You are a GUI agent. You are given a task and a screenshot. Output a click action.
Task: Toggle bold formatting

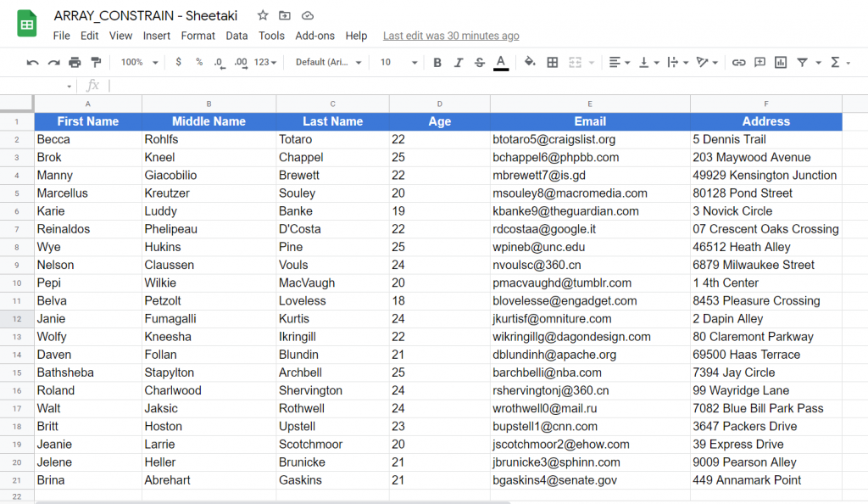click(x=436, y=62)
